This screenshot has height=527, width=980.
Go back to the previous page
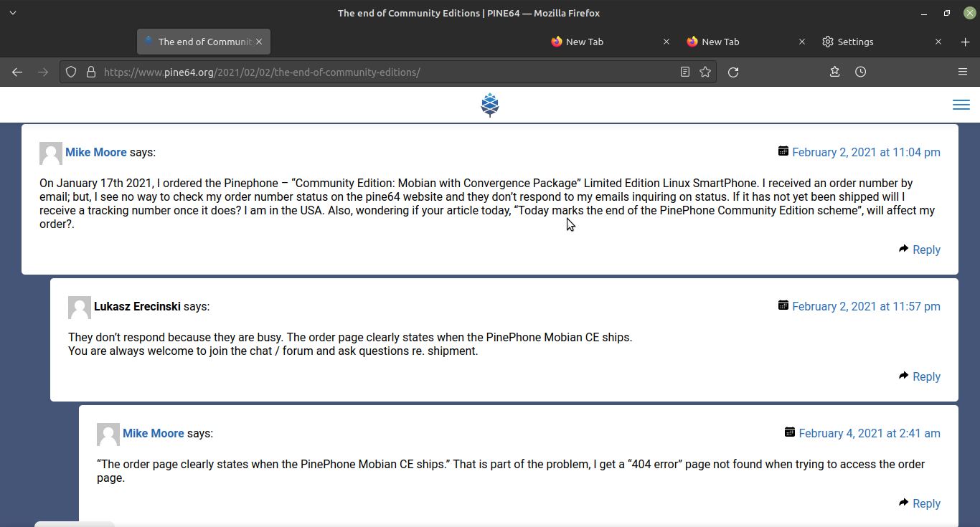coord(17,72)
